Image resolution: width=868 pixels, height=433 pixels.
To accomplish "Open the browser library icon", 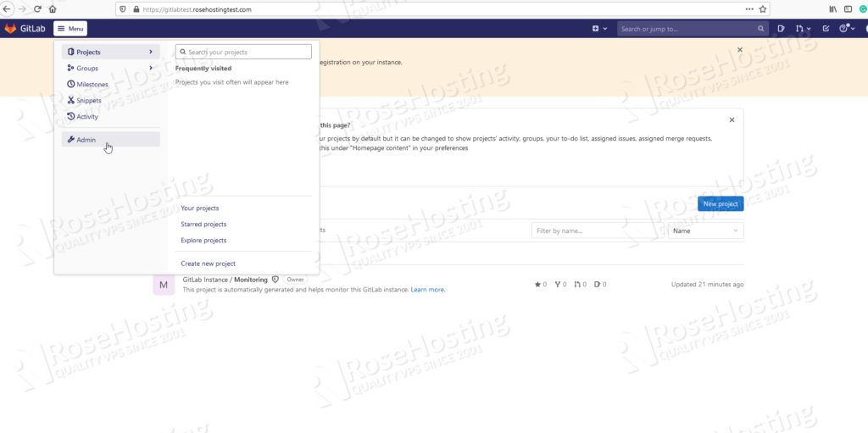I will (x=833, y=9).
